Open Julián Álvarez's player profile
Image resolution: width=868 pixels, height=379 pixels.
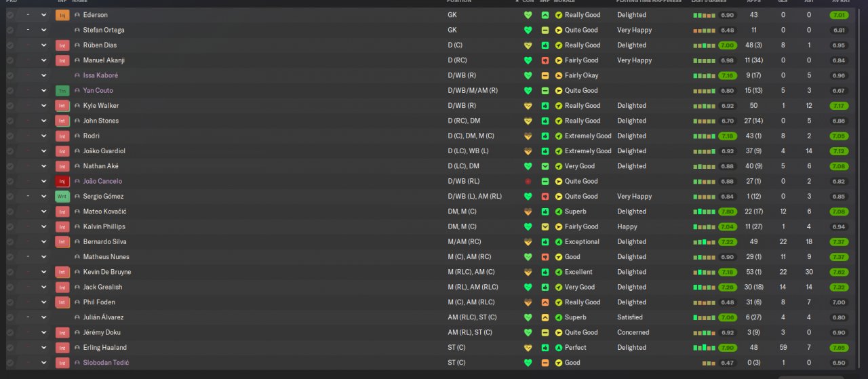[x=103, y=317]
